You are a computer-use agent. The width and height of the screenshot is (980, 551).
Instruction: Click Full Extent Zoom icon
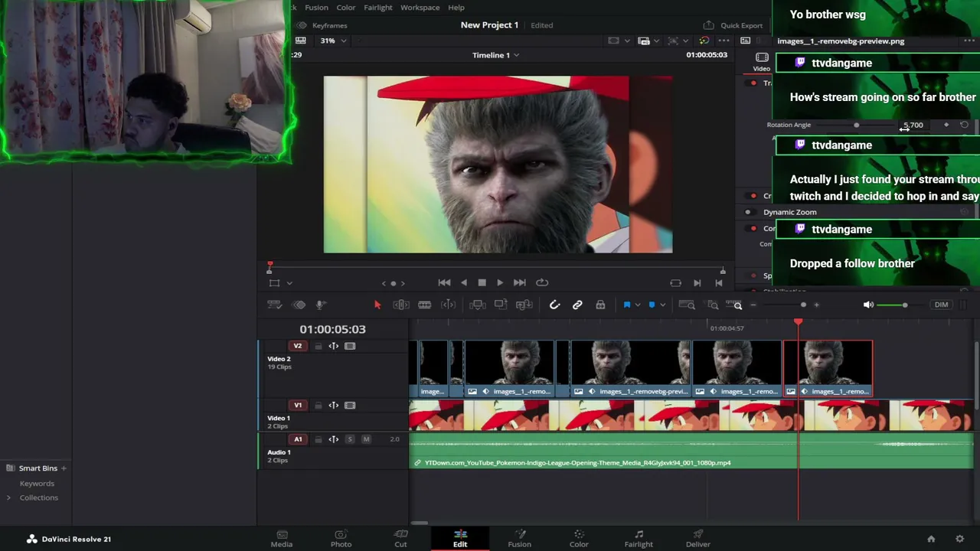[x=687, y=305]
